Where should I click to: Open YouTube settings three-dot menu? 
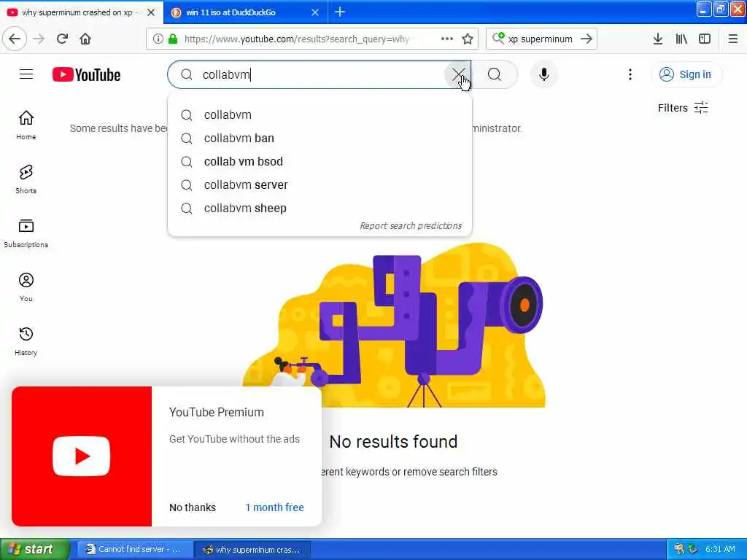(630, 74)
